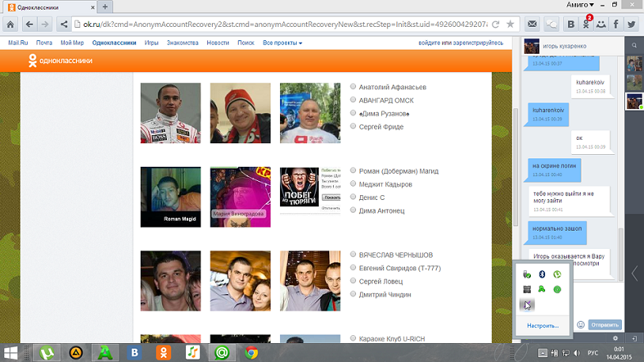Open the VKontakte icon in the browser toolbar

pyautogui.click(x=571, y=25)
